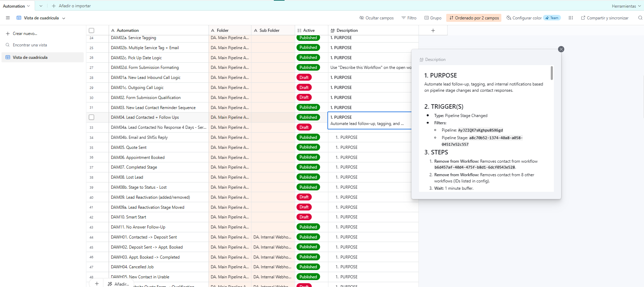Open the hamburger sidebar menu icon
Screen dimensions: 644x287
coord(8,18)
